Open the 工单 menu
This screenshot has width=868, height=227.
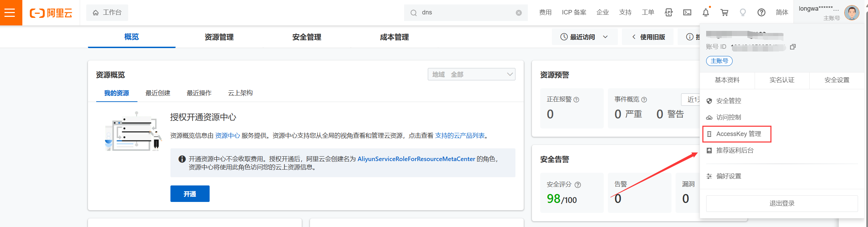point(648,12)
